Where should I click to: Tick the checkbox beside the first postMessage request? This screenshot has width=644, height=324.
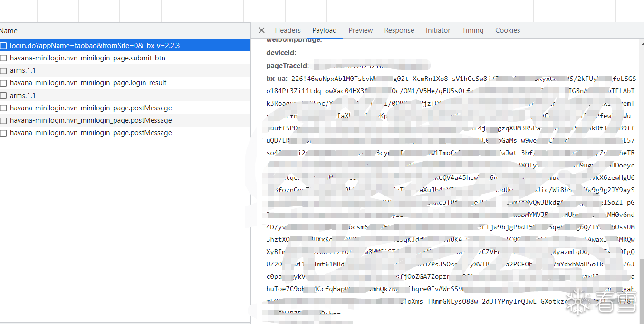3,108
